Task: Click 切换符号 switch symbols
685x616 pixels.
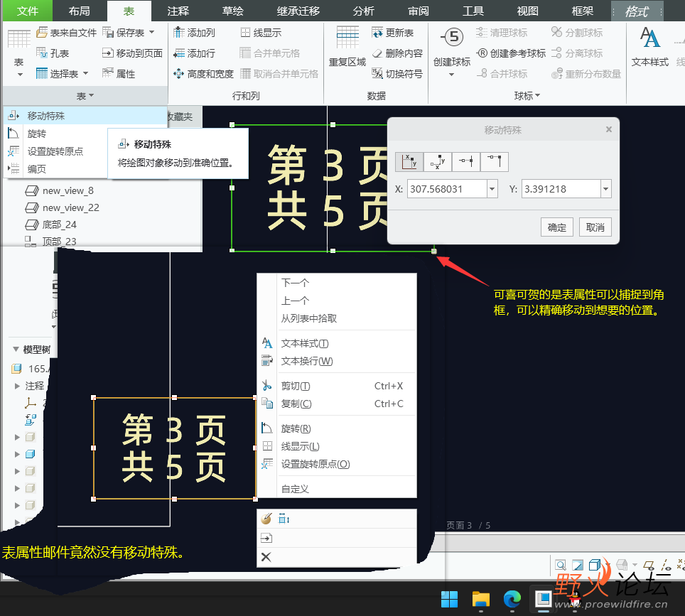Action: point(397,73)
